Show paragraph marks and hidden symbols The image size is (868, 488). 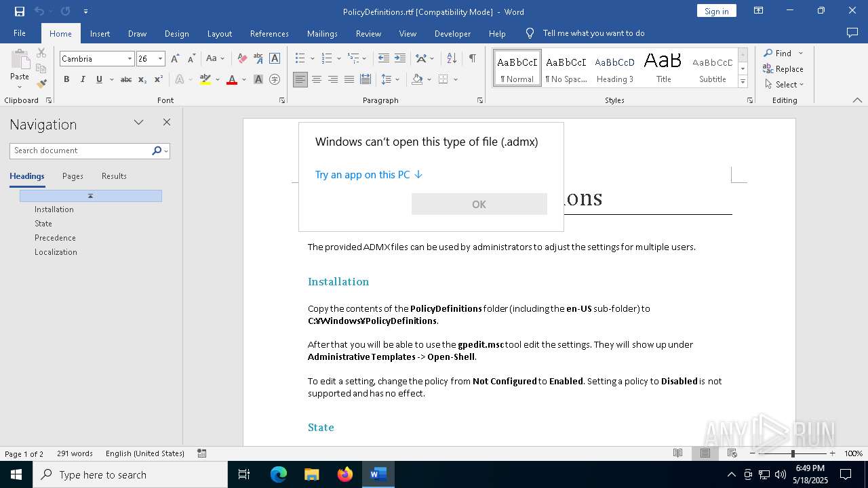[472, 59]
